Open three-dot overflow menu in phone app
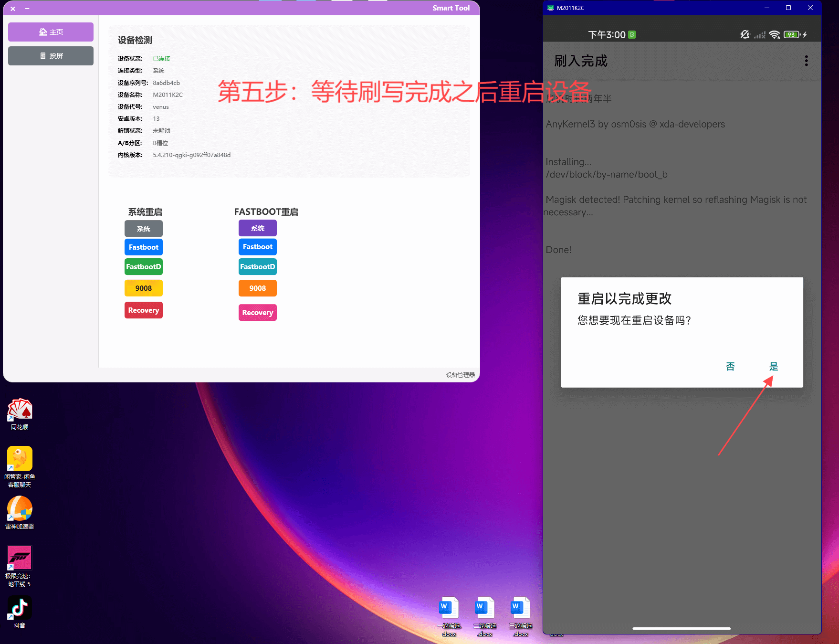The image size is (839, 644). point(807,61)
